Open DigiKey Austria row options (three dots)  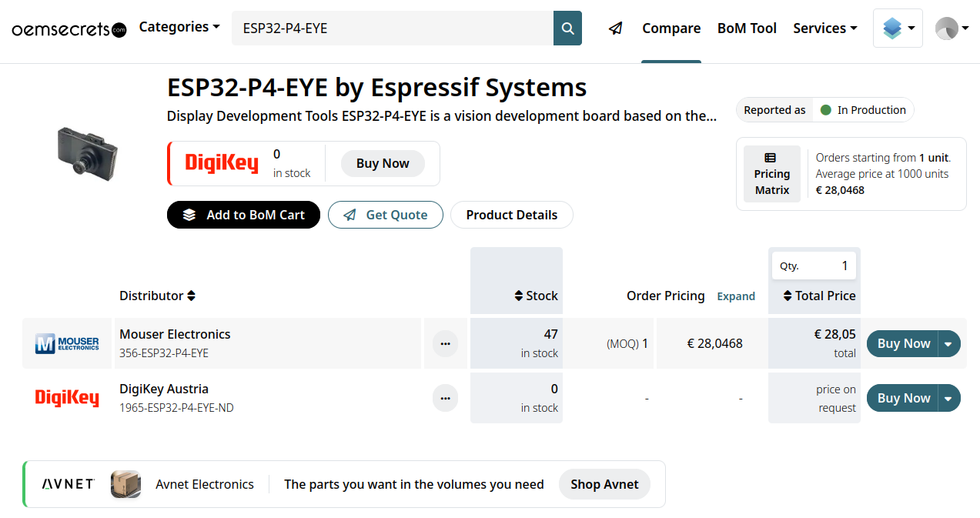[x=445, y=398]
